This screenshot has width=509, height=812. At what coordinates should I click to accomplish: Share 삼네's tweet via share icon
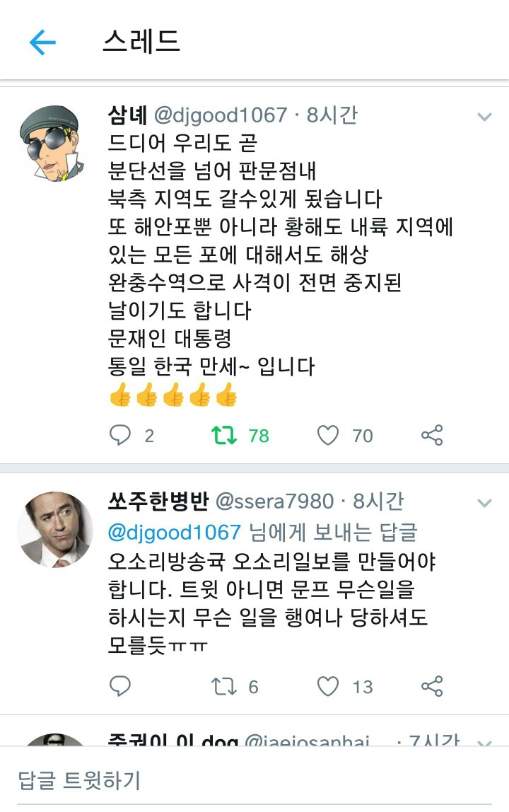[432, 435]
